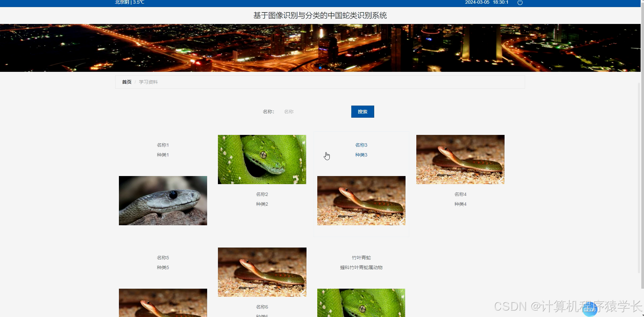Click the system title 基于图像识别与分类的中国蛇类识别系统
This screenshot has height=317, width=644.
(x=320, y=16)
